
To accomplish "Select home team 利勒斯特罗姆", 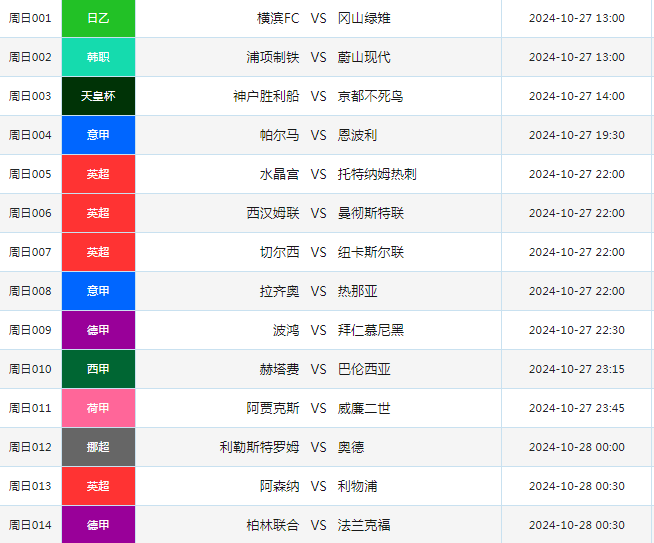I will pyautogui.click(x=259, y=447).
